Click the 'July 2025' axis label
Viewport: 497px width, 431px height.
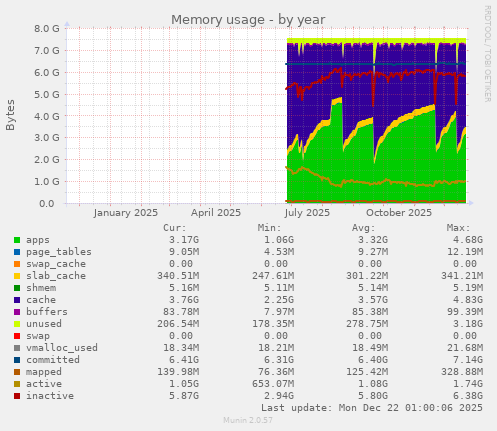pos(307,213)
